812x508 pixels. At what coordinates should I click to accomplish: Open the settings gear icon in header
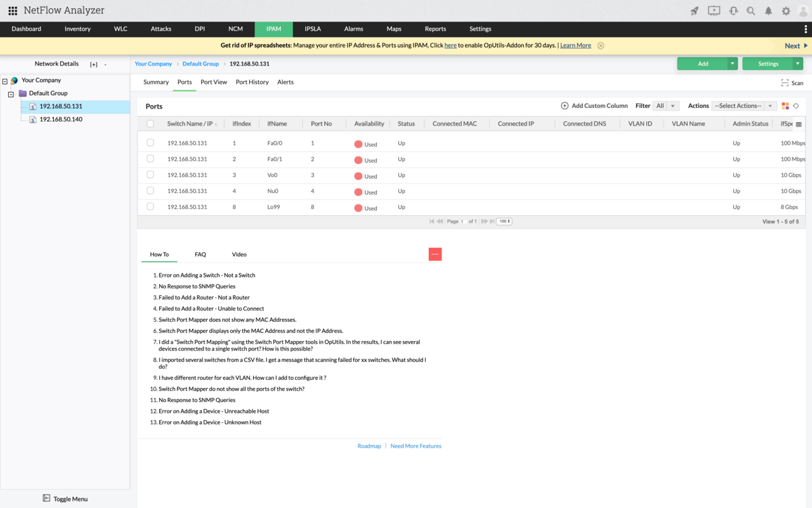[786, 11]
